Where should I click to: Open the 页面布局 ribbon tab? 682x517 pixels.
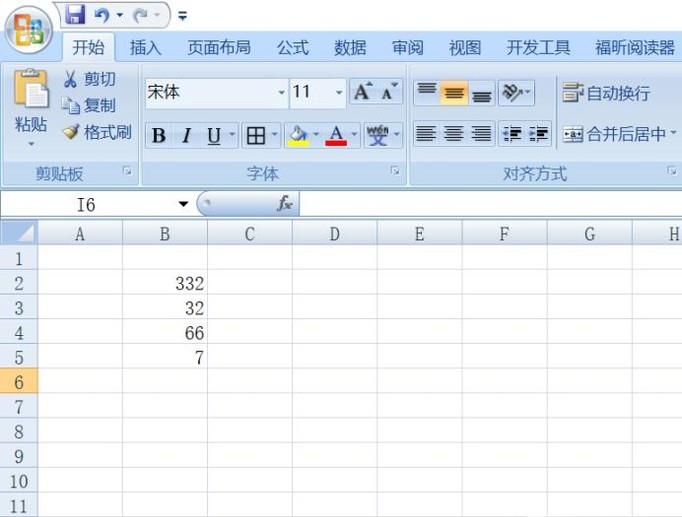click(x=219, y=47)
